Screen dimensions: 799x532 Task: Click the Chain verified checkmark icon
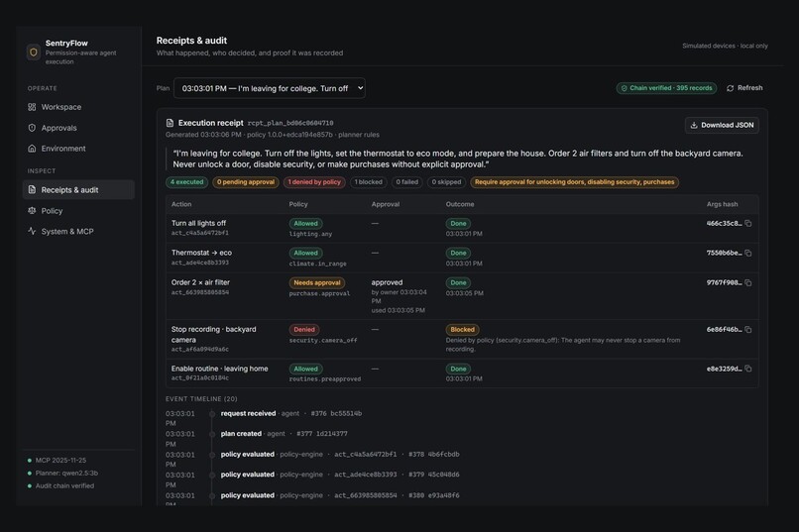(625, 88)
